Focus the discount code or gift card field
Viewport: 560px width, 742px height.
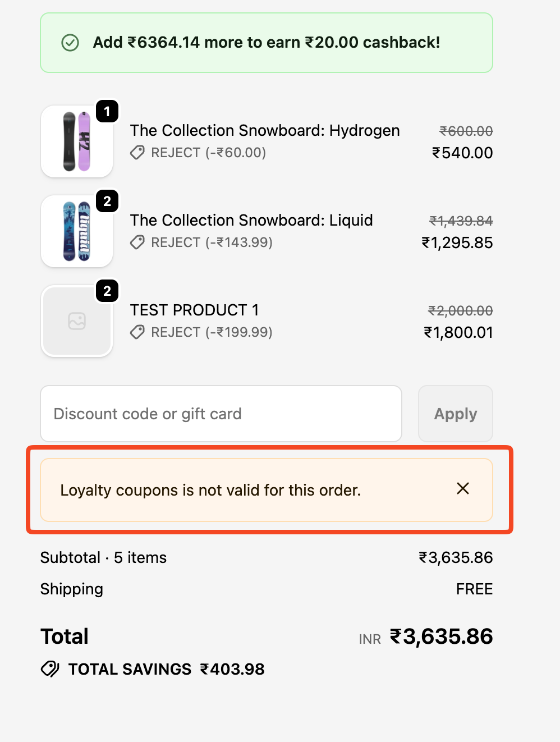221,414
